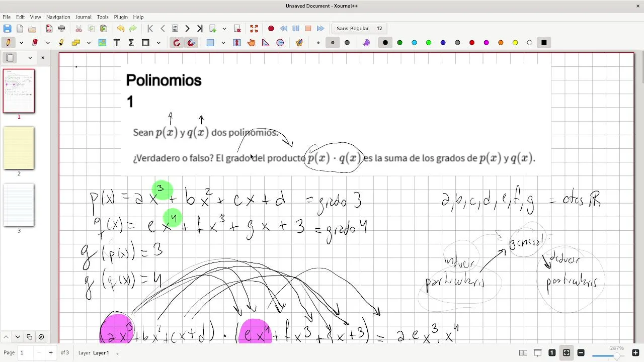644x362 pixels.
Task: Select the Pen tool
Action: tap(8, 43)
